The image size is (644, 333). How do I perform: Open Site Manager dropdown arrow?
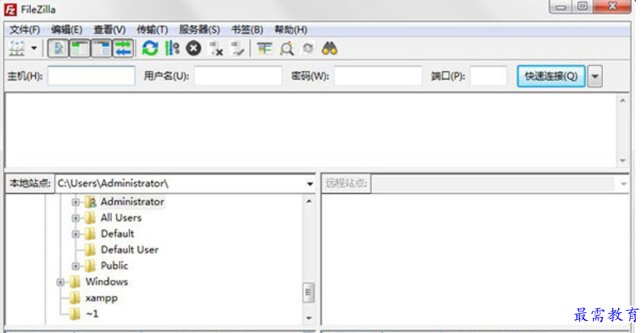coord(34,48)
